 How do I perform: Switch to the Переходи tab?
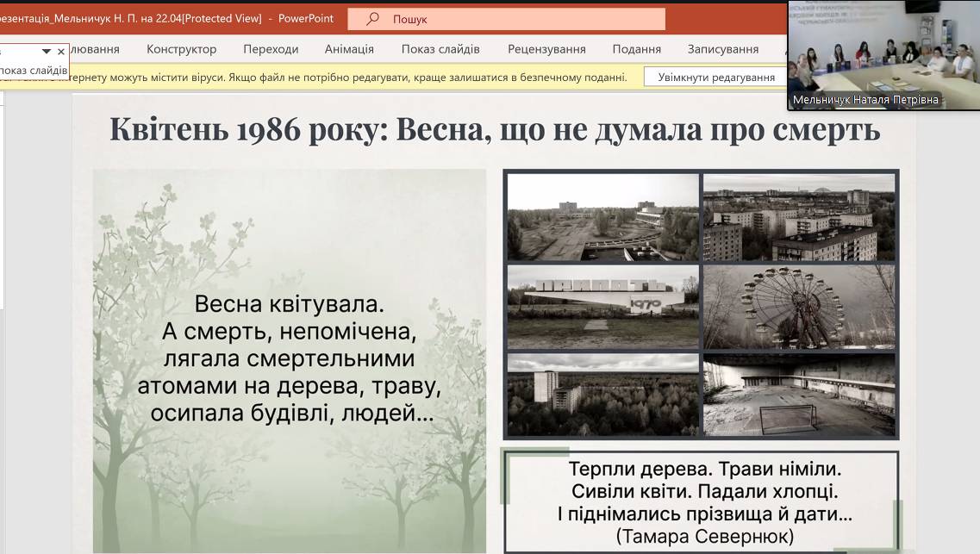click(x=271, y=49)
